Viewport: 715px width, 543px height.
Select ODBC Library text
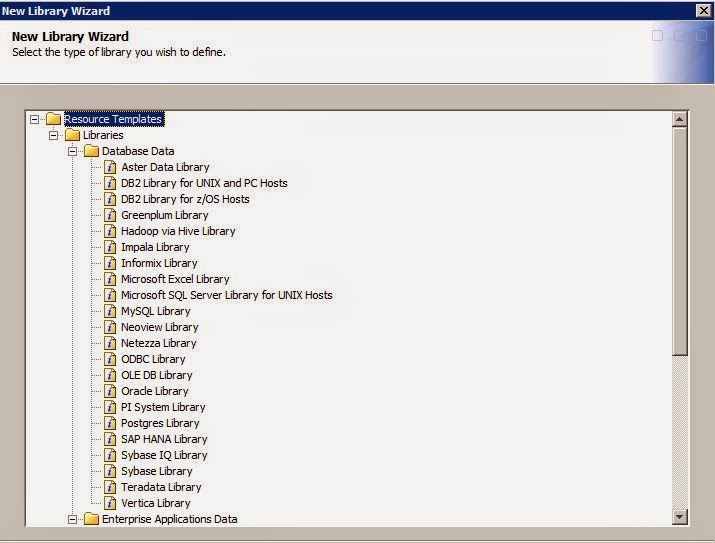(x=153, y=359)
